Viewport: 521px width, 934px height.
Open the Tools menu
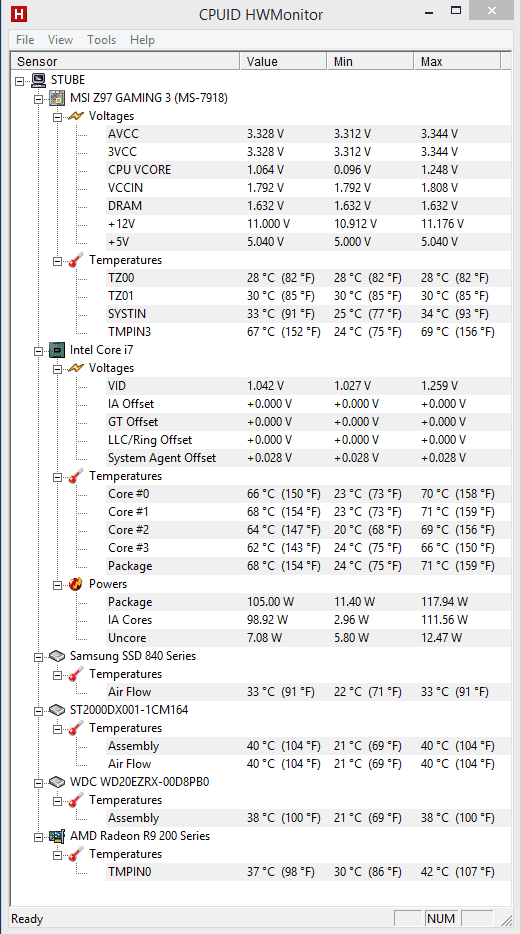pos(101,40)
